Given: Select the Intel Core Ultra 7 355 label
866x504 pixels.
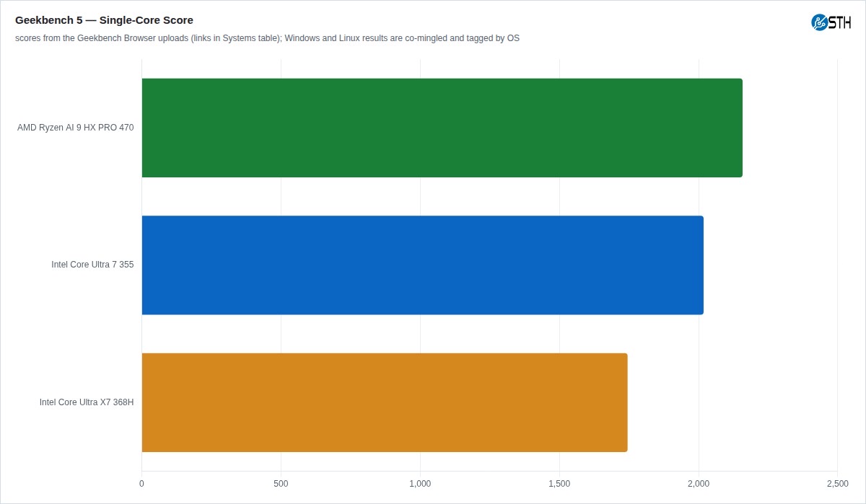Looking at the screenshot, I should click(92, 265).
